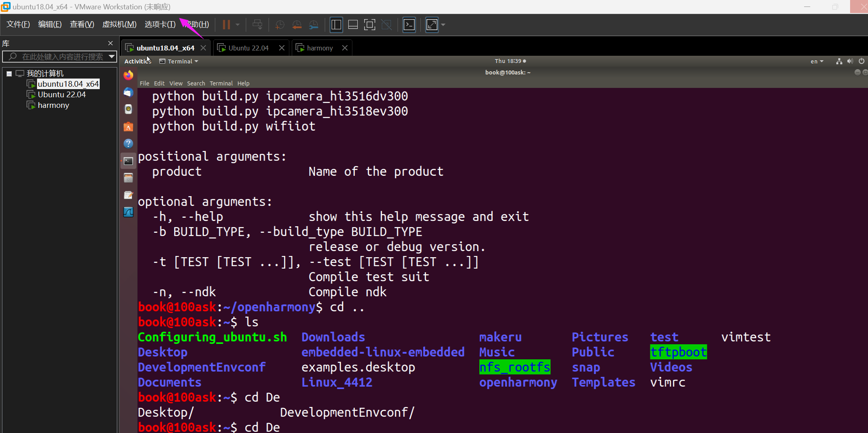Open the 查看(V) menu
Image resolution: width=868 pixels, height=433 pixels.
coord(82,24)
